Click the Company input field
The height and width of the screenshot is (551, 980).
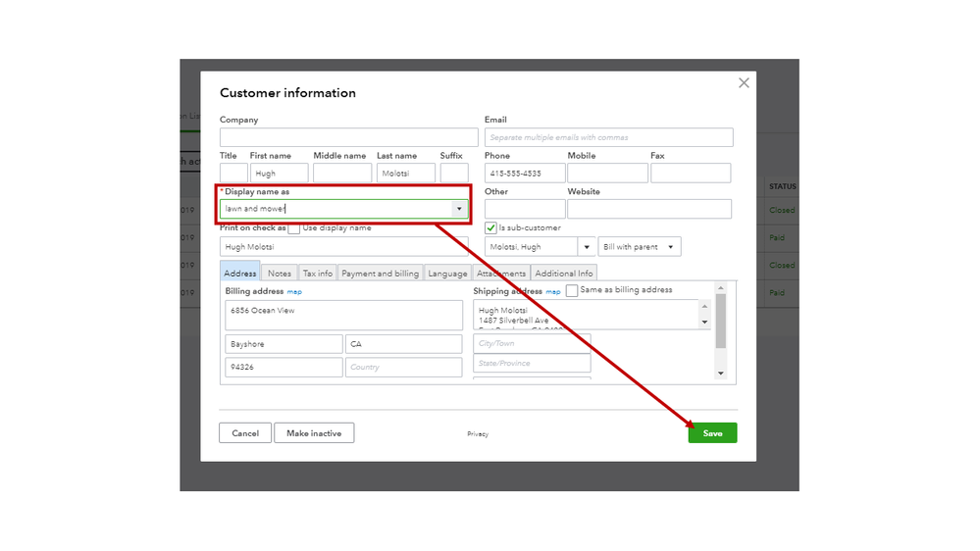349,137
